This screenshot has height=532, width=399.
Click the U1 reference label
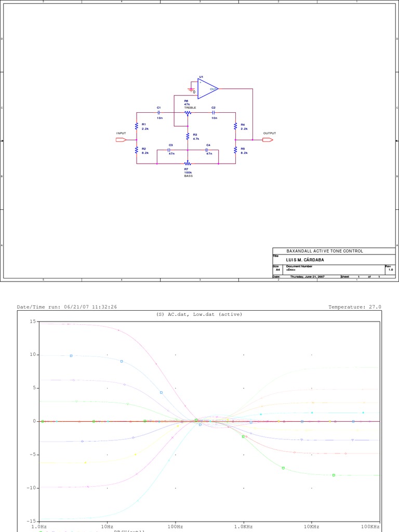pyautogui.click(x=201, y=77)
